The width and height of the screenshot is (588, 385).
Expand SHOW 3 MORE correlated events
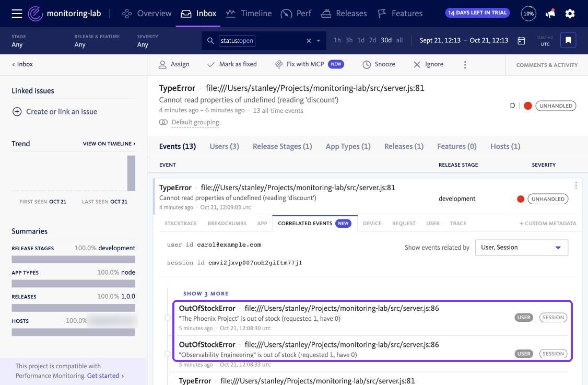click(206, 294)
